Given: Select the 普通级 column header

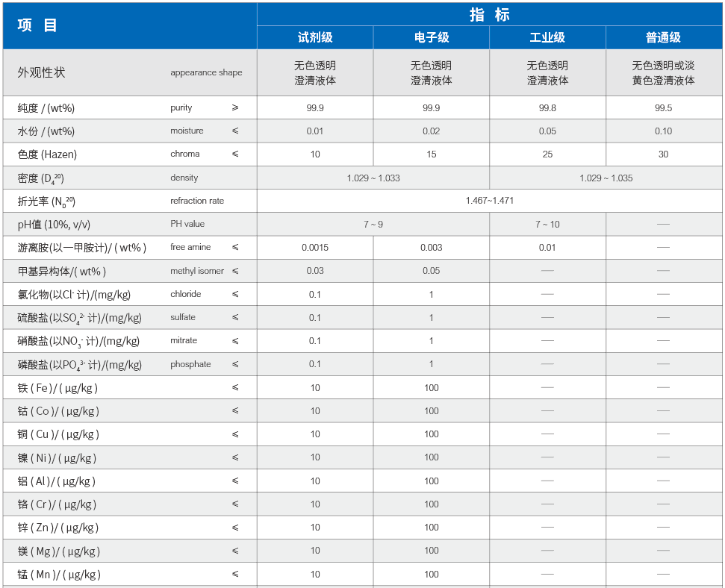Looking at the screenshot, I should pyautogui.click(x=663, y=37).
